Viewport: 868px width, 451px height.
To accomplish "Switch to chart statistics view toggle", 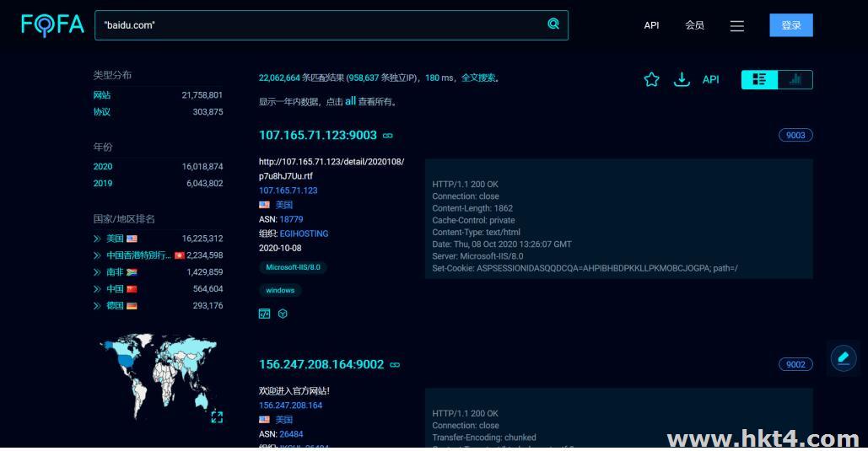I will pyautogui.click(x=795, y=80).
